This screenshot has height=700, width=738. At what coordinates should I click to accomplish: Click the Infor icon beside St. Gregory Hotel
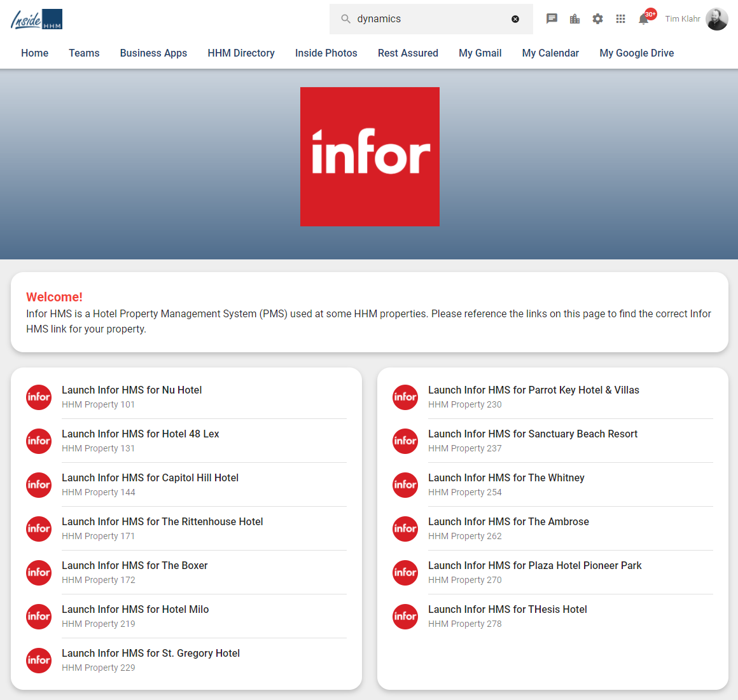pyautogui.click(x=39, y=660)
